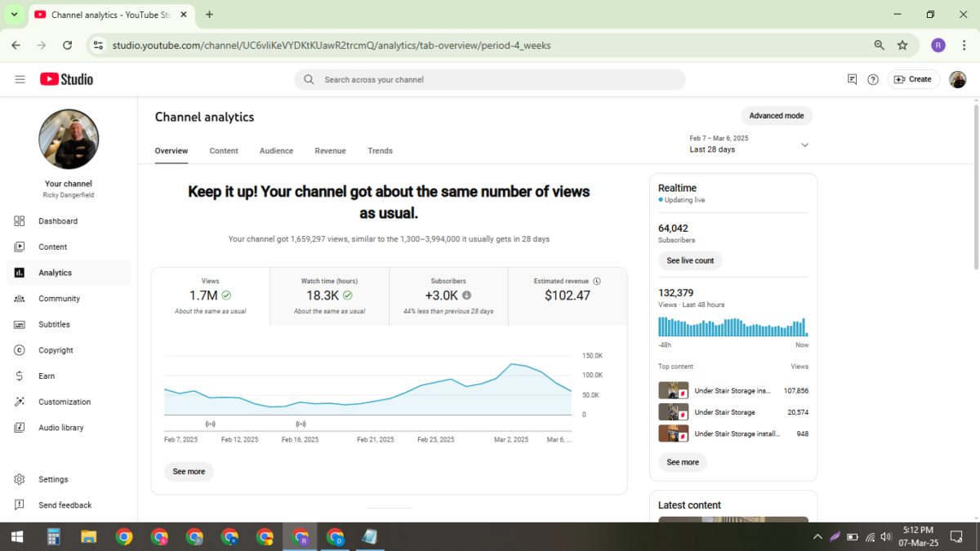The height and width of the screenshot is (551, 980).
Task: Click the YouTube Studio logo
Action: (x=66, y=79)
